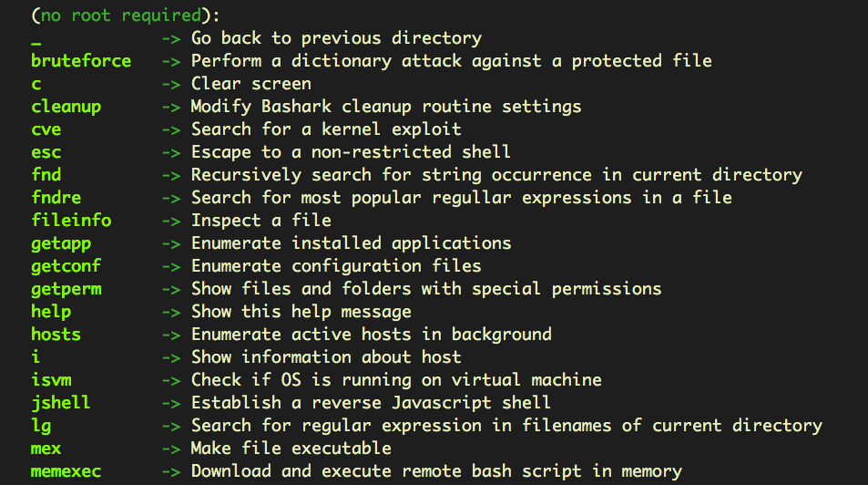This screenshot has height=485, width=868.
Task: Click the 'cleanup' command text
Action: (x=66, y=107)
